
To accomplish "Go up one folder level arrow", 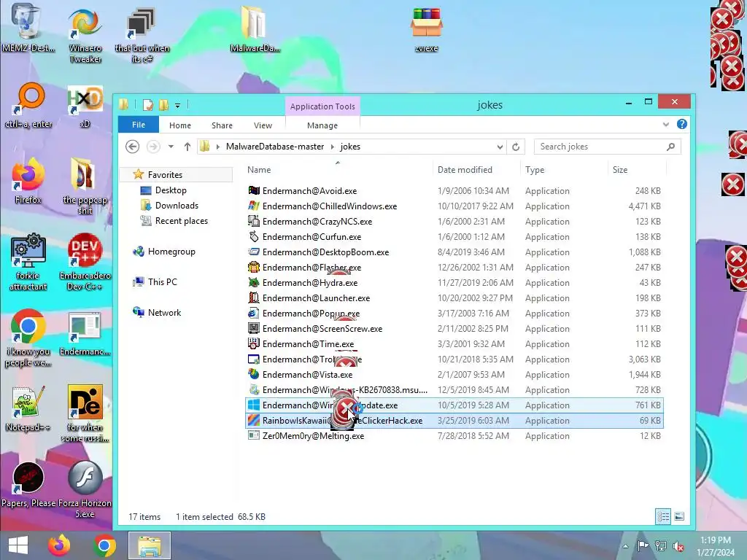I will 187,147.
